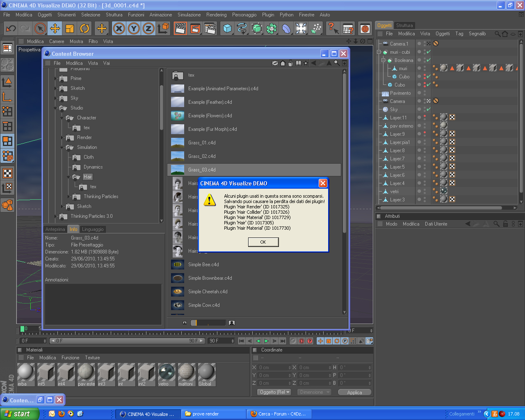Screen dimensions: 525x420
Task: Click the Applica button in Coordinate panel
Action: pyautogui.click(x=354, y=392)
